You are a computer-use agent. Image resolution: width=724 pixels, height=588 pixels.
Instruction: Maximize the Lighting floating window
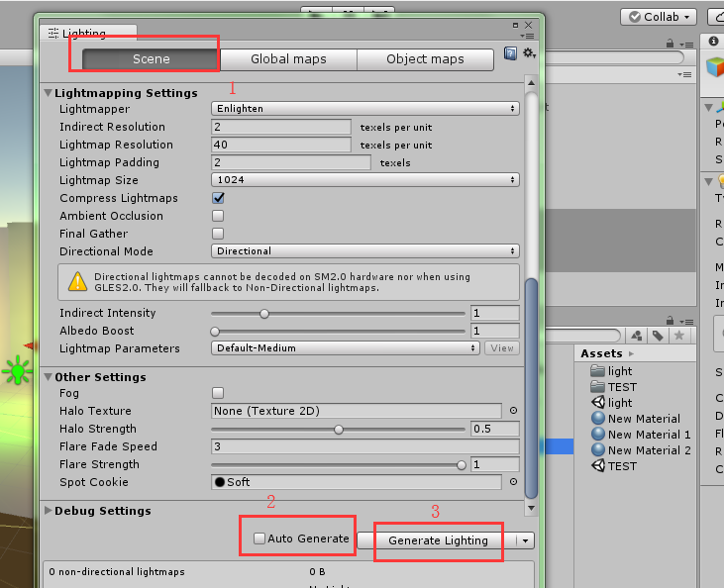(x=515, y=25)
